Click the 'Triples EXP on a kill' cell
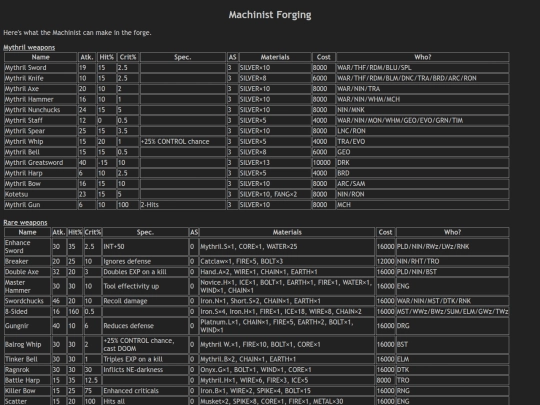This screenshot has height=405, width=540. pos(145,359)
